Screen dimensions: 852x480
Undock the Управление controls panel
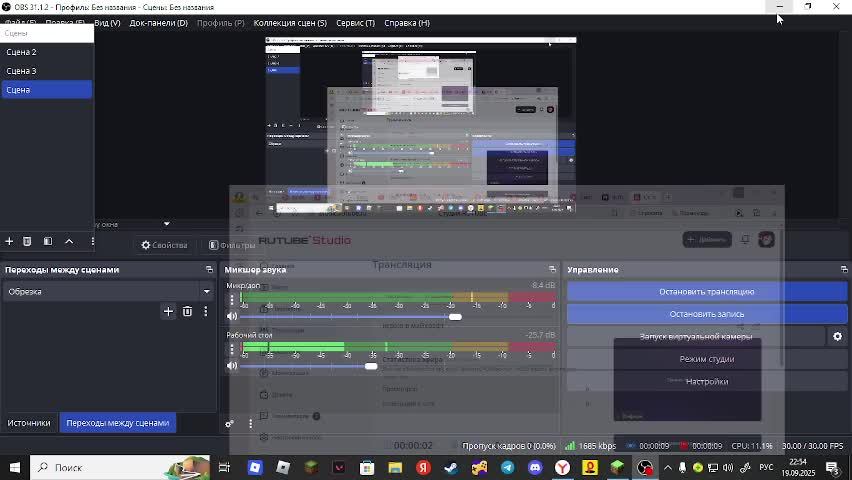click(844, 270)
